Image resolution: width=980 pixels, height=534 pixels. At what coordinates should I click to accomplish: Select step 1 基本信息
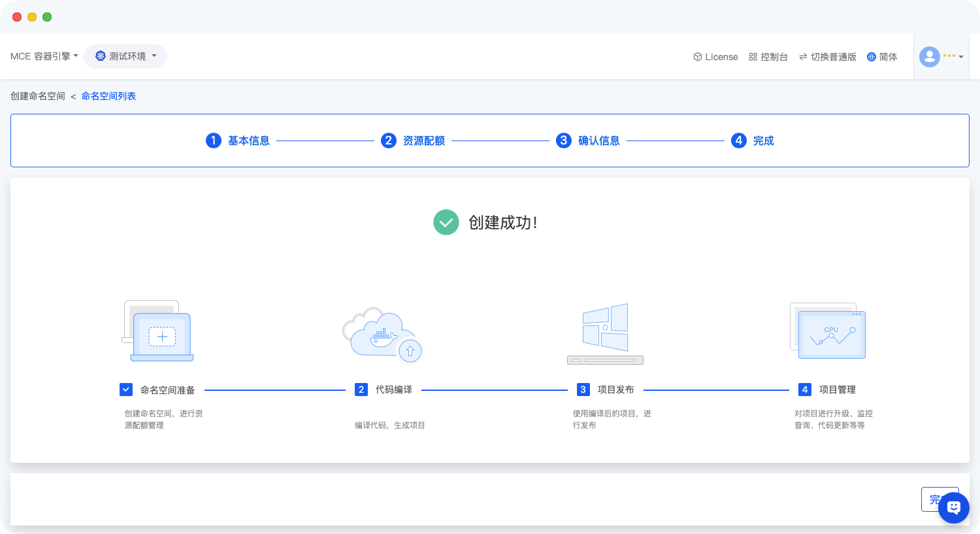pyautogui.click(x=238, y=141)
